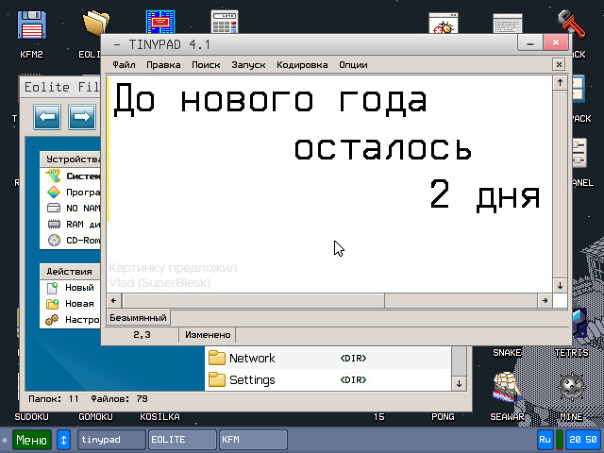Switch to KFM taskbar button
This screenshot has height=453, width=604.
pos(253,440)
